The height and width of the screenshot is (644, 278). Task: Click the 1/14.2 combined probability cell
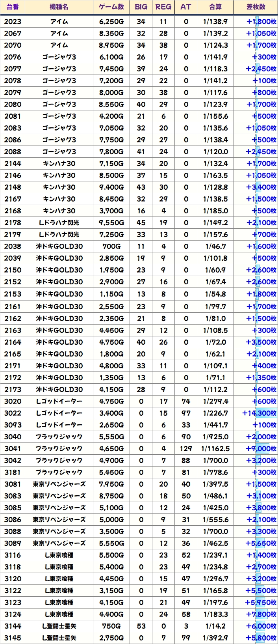click(x=215, y=626)
